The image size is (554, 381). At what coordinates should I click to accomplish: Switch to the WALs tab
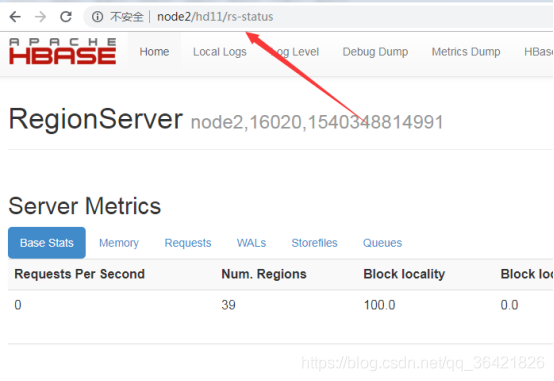pos(251,243)
